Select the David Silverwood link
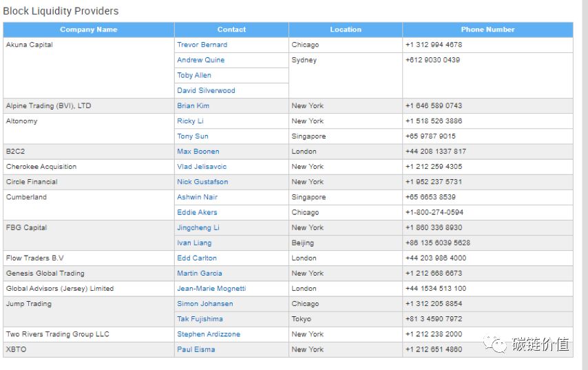The image size is (588, 370). click(206, 90)
